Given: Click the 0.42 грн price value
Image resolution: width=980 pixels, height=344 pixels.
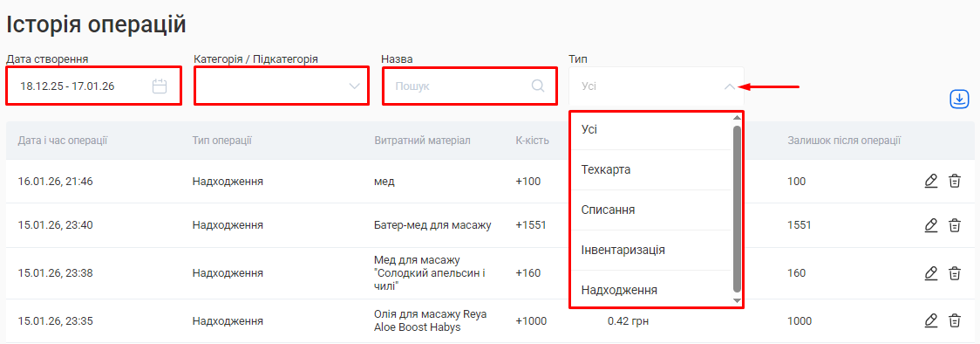Looking at the screenshot, I should tap(629, 320).
